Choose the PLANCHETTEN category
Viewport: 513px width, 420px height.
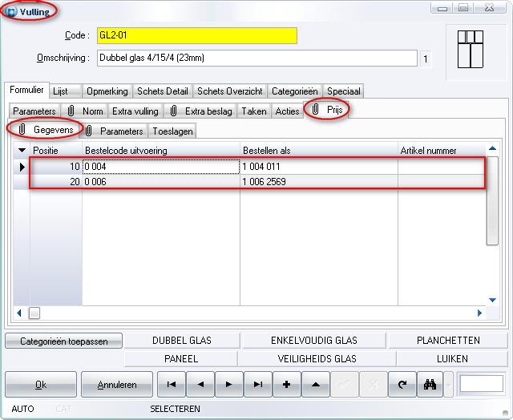click(448, 341)
